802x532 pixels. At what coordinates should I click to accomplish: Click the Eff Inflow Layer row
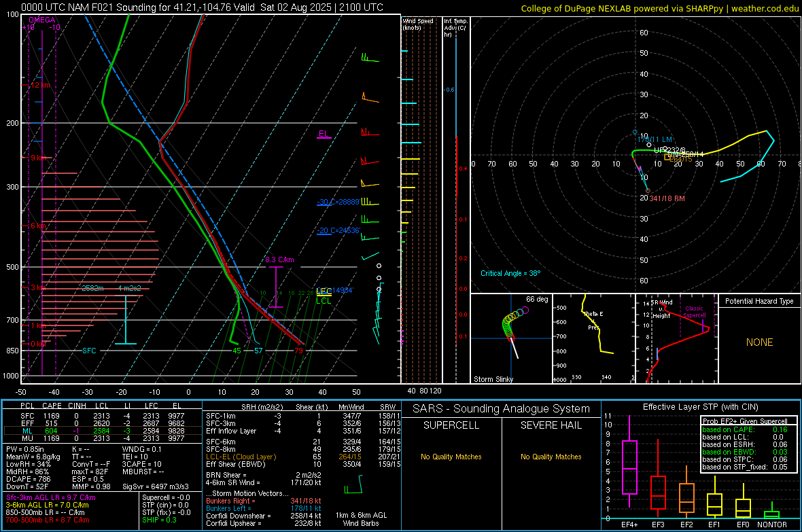[x=303, y=431]
